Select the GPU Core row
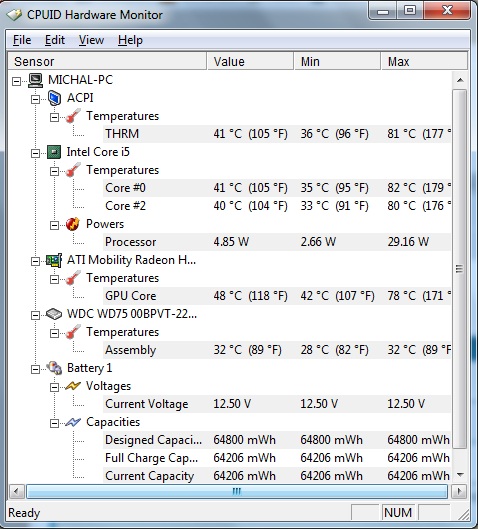Screen dimensions: 479x530 coord(277,296)
